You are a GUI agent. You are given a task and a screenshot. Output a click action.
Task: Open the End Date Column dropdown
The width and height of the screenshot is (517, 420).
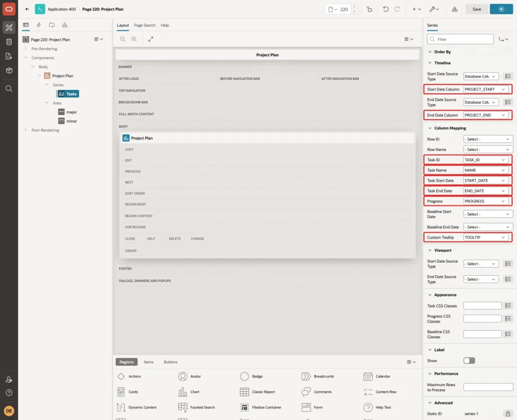tap(485, 115)
